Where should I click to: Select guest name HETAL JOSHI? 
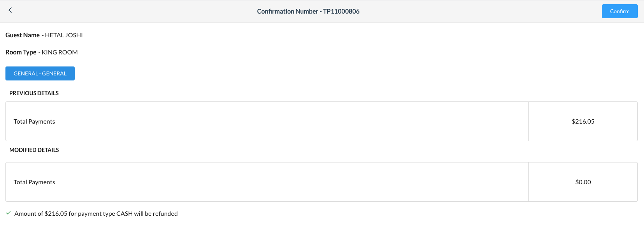[64, 35]
